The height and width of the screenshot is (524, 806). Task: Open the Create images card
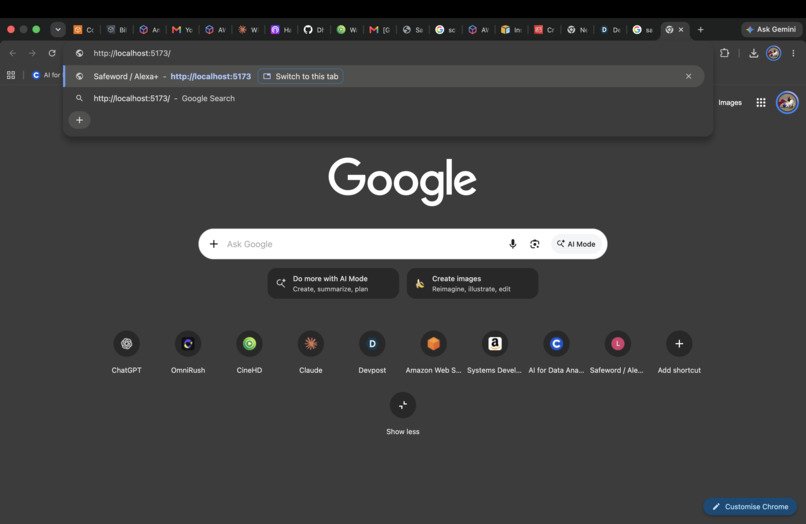[x=472, y=283]
